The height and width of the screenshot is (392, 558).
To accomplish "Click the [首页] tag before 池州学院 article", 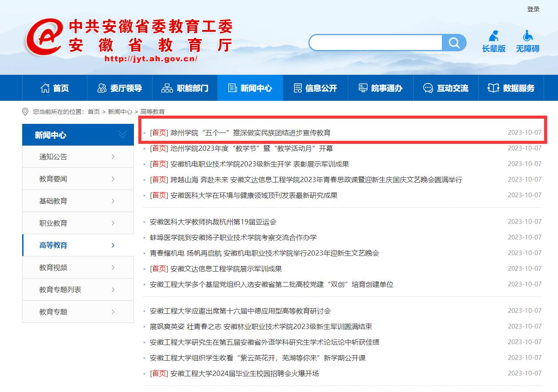I will point(159,148).
